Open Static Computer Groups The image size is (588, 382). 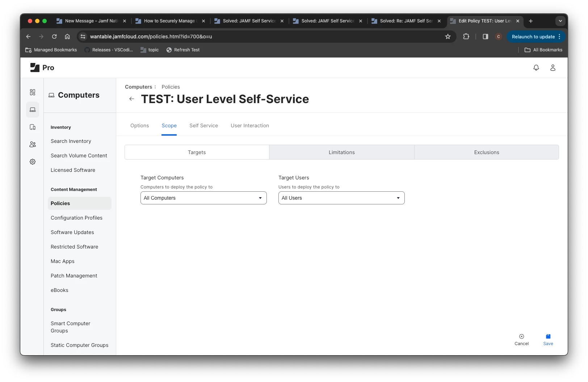pos(79,345)
